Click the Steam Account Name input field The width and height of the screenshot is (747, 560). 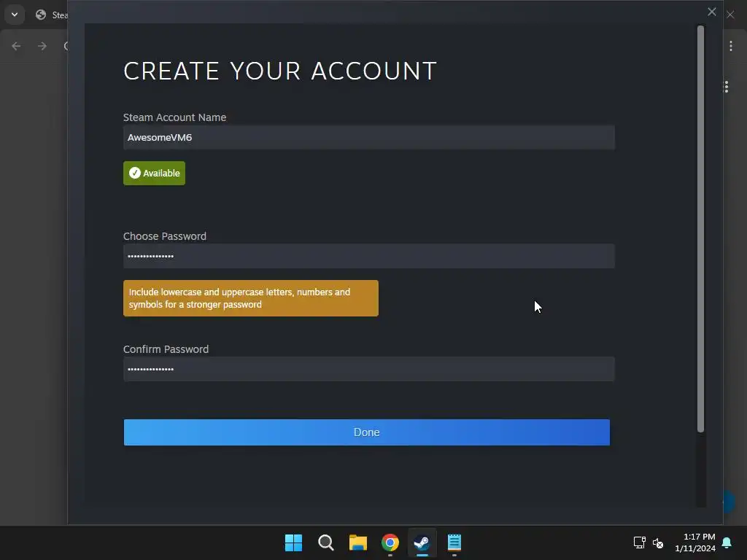[368, 137]
